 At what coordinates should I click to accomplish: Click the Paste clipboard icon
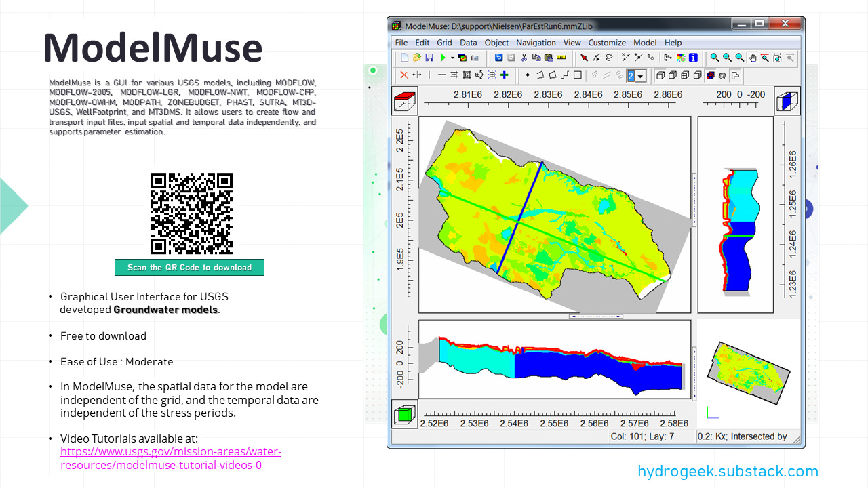tap(549, 58)
